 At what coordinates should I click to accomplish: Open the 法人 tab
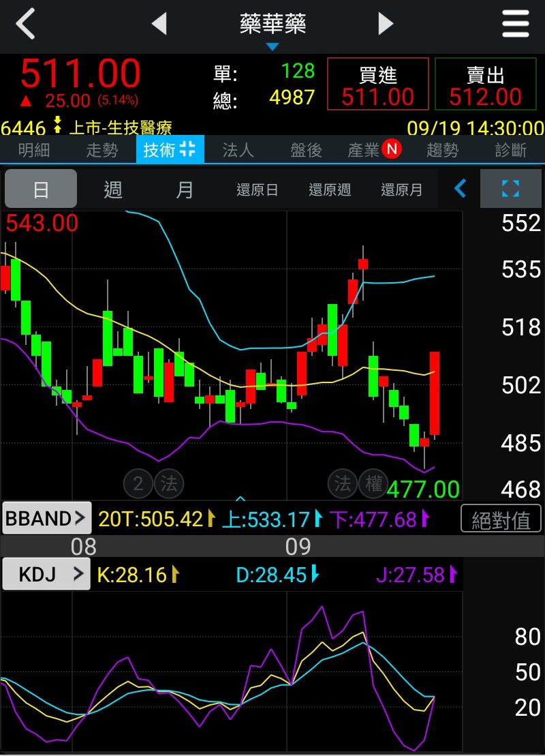coord(238,150)
